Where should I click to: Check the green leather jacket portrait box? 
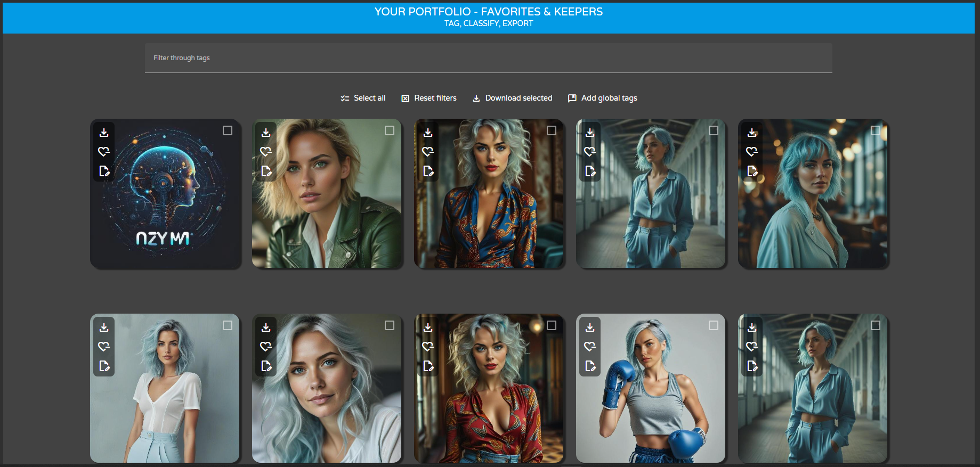390,130
